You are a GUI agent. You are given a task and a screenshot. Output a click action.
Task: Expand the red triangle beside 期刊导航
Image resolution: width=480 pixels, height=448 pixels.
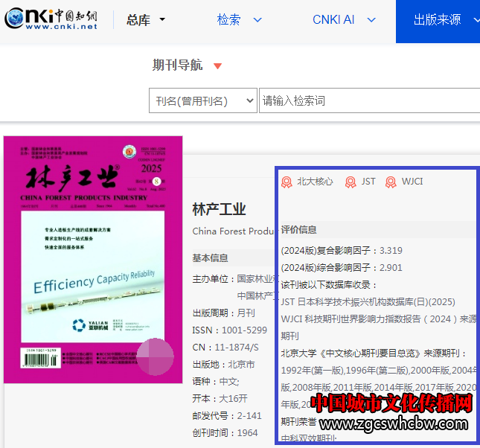coord(217,66)
